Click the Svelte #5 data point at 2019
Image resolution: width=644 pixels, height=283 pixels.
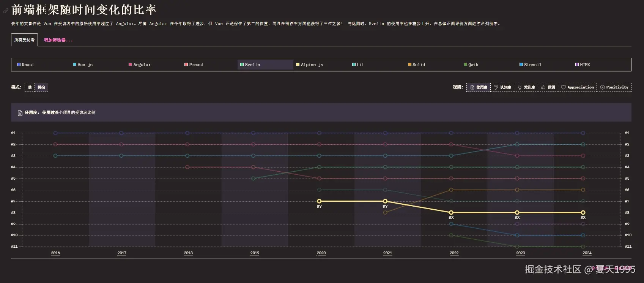tap(253, 179)
